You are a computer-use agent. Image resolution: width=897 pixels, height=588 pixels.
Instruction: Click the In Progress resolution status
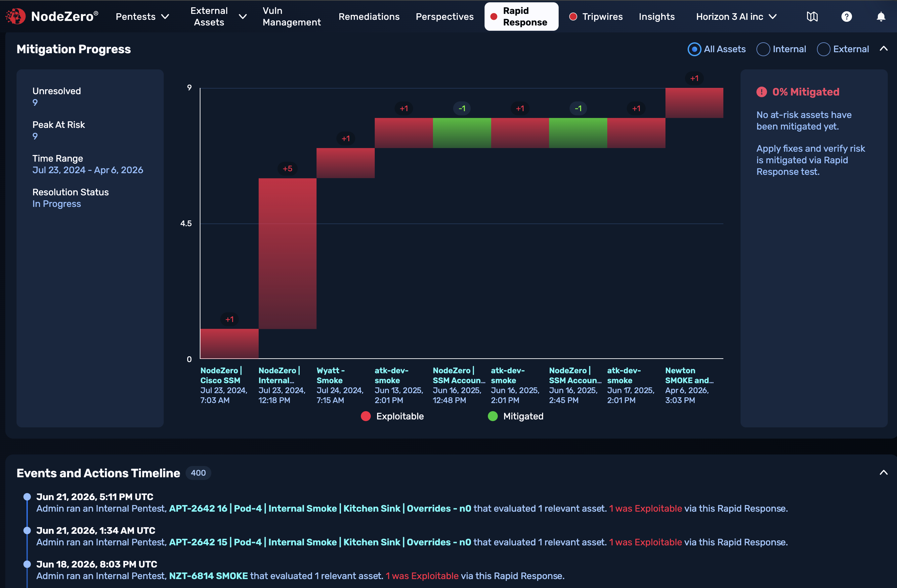click(57, 204)
